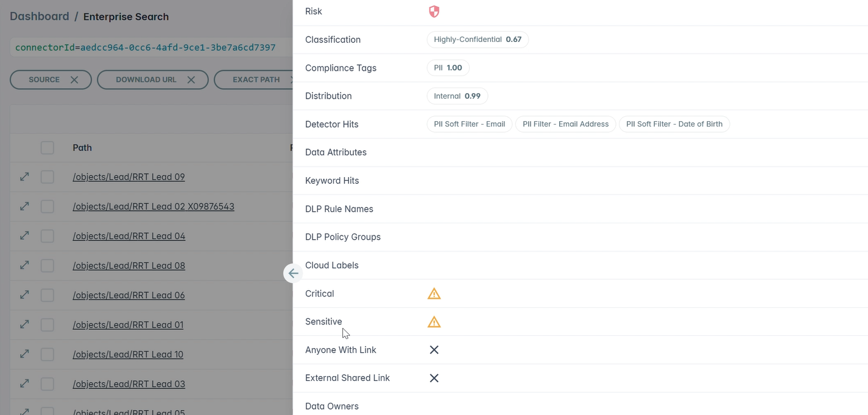
Task: Click the red Risk shield icon
Action: [434, 12]
